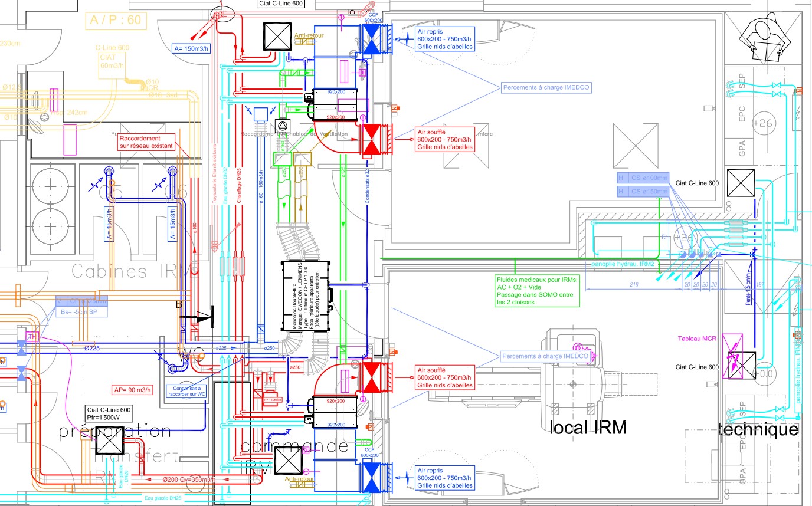Click the 'local IRM' room name text
This screenshot has height=506, width=812.
point(587,427)
